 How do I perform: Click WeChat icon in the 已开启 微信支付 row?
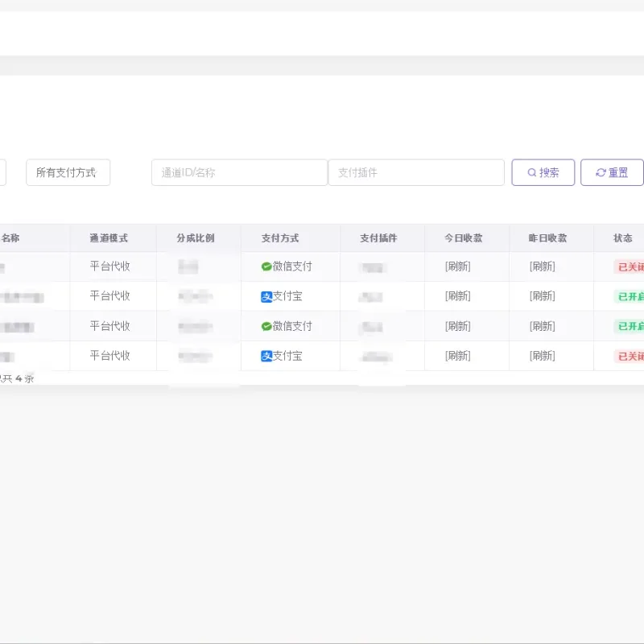coord(266,327)
